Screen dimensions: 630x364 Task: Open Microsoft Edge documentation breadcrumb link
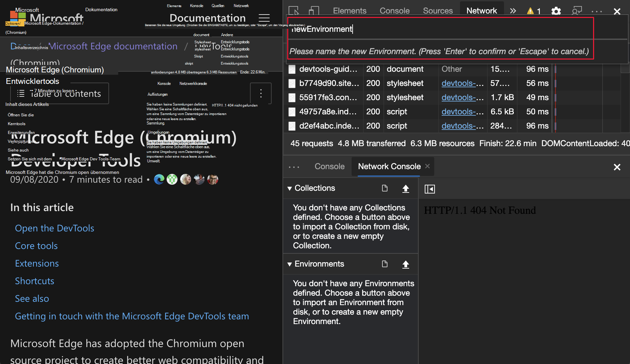point(113,46)
